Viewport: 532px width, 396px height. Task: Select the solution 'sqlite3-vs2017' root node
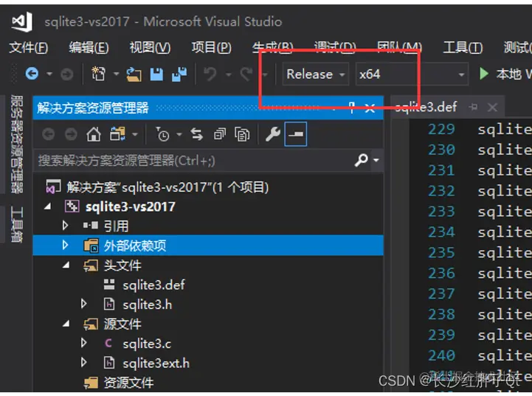[x=167, y=187]
